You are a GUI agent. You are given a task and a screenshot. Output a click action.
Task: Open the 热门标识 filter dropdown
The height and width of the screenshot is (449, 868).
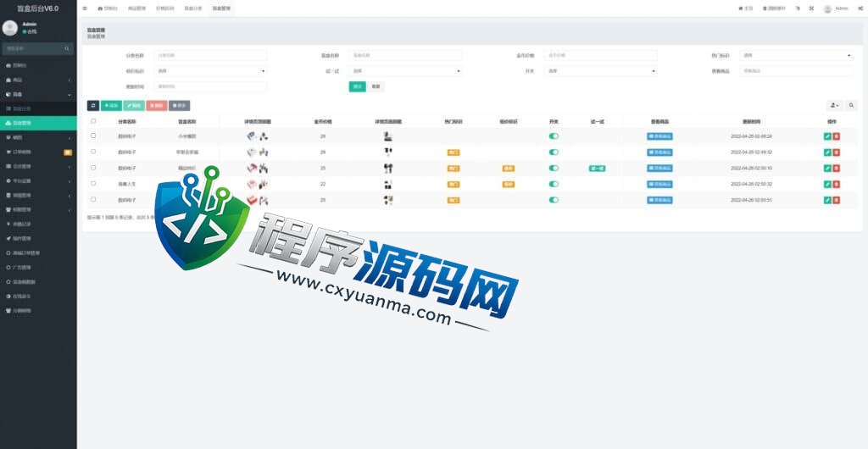796,55
